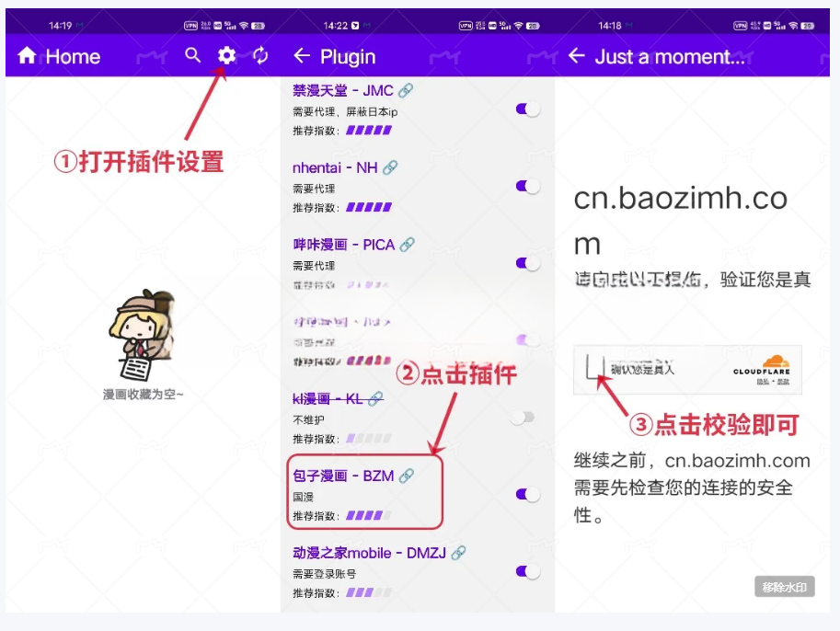840x631 pixels.
Task: Open link icon next to kl漫画 - KL
Action: 375,398
